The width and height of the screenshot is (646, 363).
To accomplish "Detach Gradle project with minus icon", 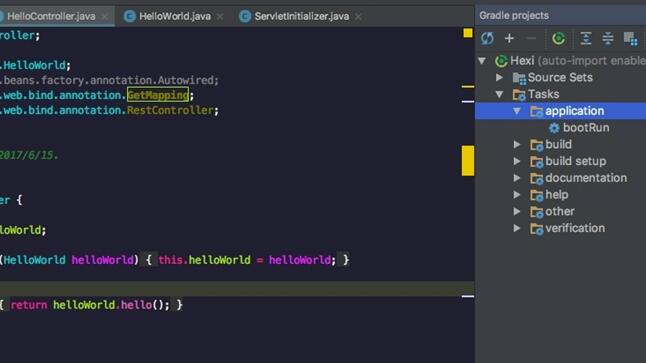I will click(x=531, y=38).
